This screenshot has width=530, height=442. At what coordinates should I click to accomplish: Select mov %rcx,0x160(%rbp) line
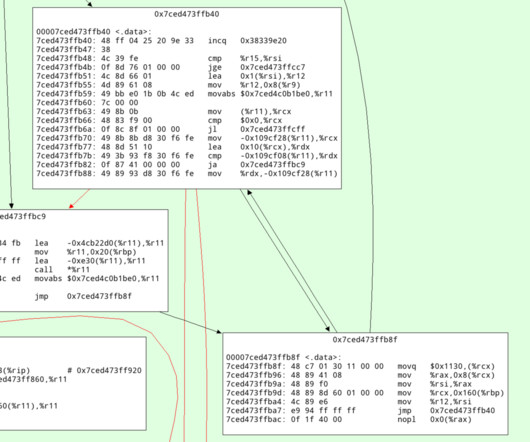(x=365, y=393)
